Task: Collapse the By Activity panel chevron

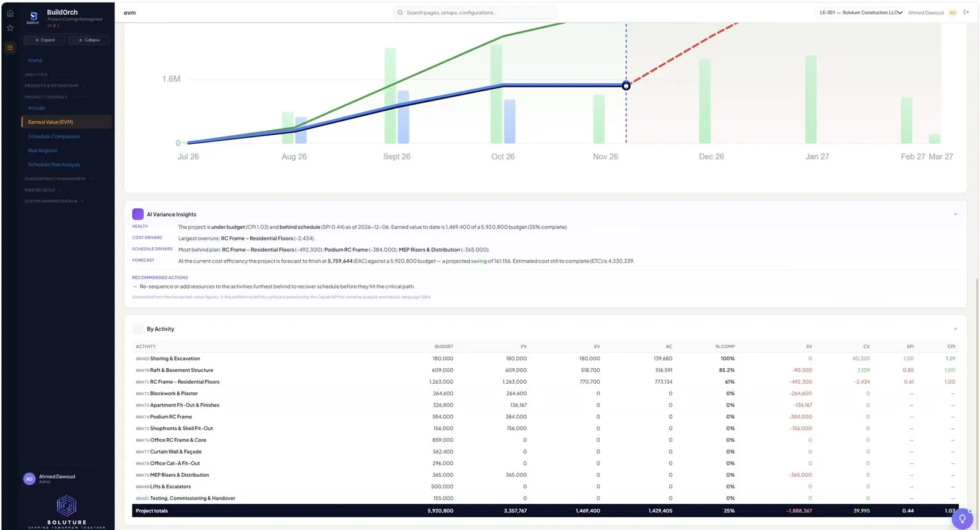Action: (x=955, y=329)
